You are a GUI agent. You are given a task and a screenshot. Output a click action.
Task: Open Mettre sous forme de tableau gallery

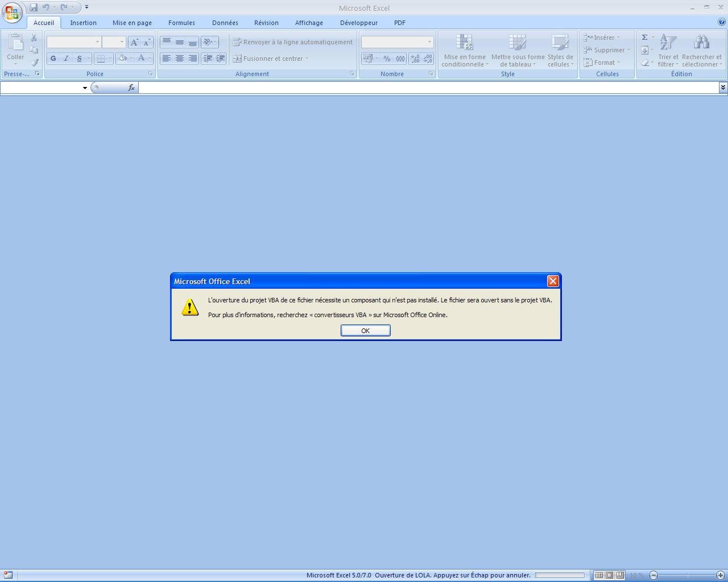point(518,51)
